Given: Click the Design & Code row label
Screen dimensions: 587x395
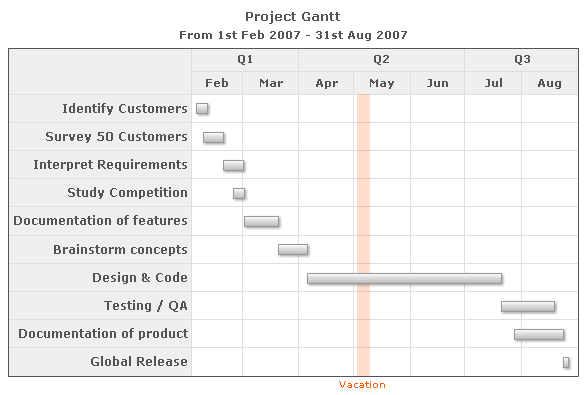Looking at the screenshot, I should (x=140, y=278).
